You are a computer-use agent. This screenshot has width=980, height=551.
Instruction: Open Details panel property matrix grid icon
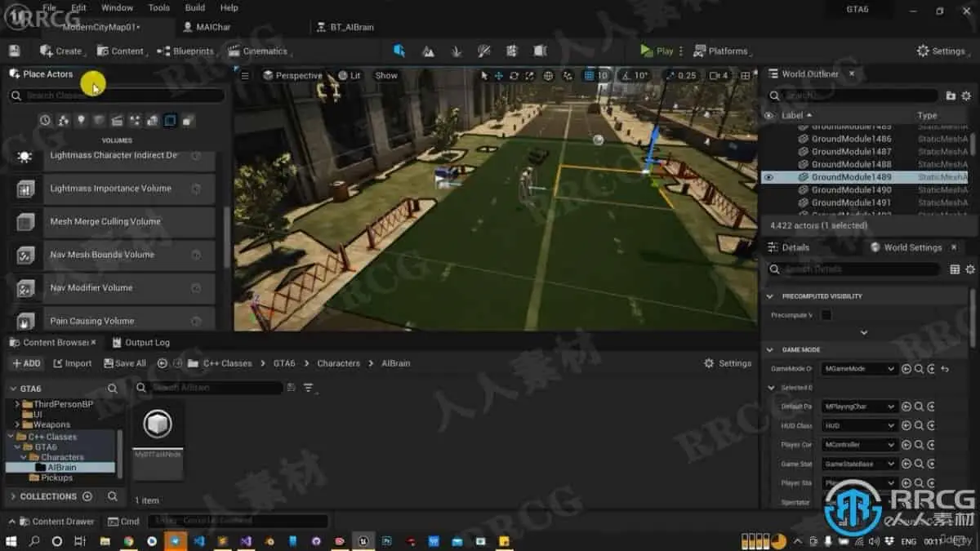coord(955,269)
